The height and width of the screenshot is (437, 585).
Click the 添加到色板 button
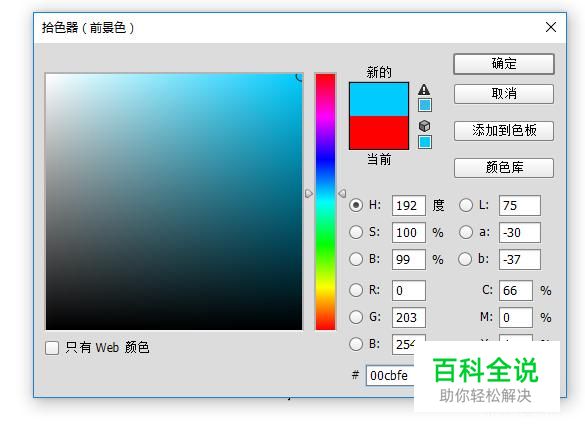[x=504, y=131]
